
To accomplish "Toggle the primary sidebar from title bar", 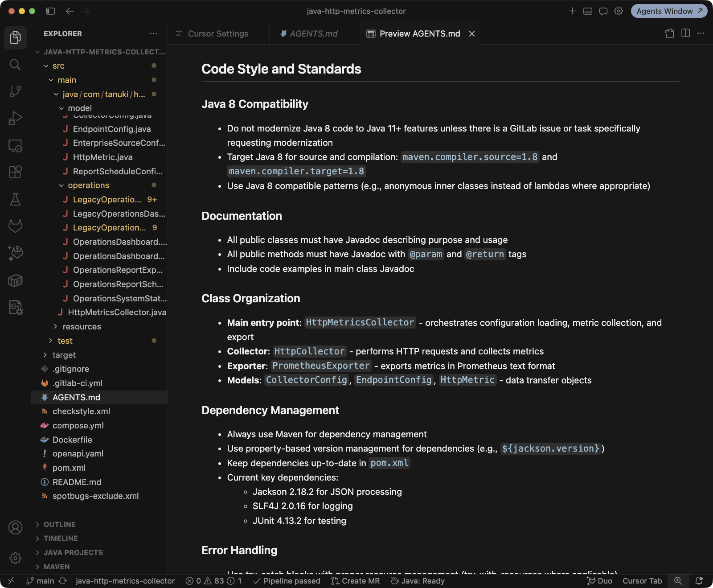I will [x=50, y=11].
